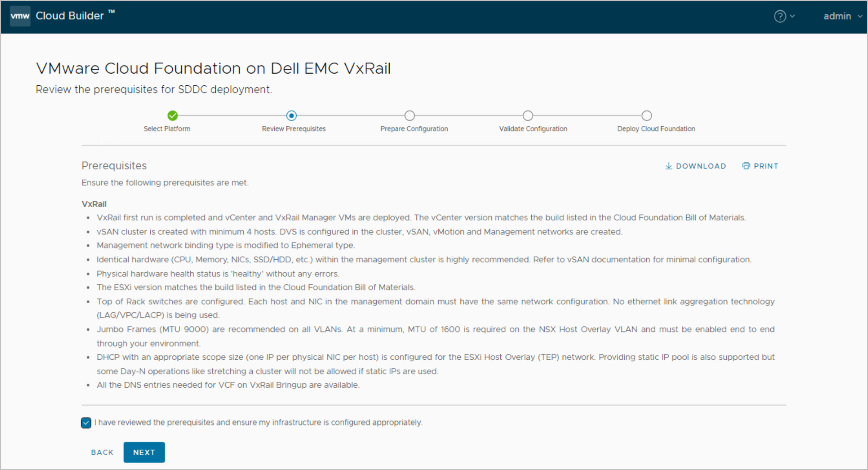Select the Select Platform step label
Viewport: 868px width, 470px height.
(167, 129)
